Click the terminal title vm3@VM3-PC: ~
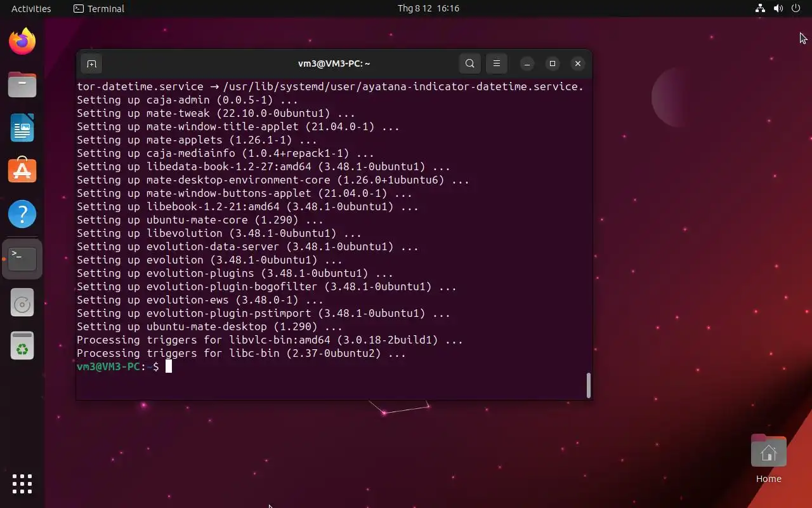The height and width of the screenshot is (508, 812). 334,63
